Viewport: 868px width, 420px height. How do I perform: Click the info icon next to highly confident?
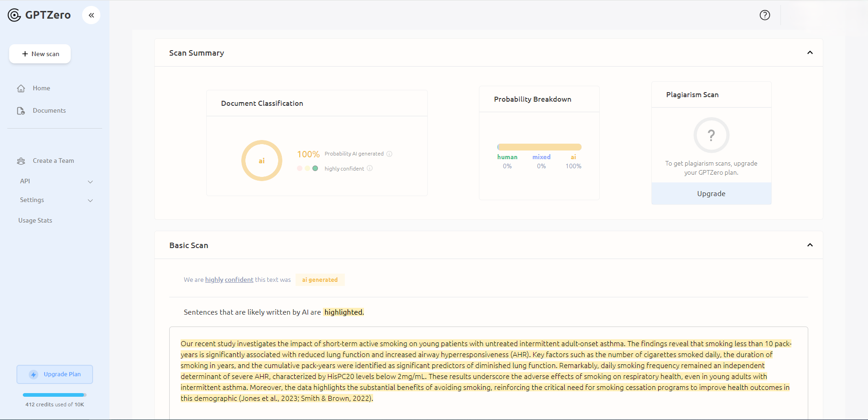(369, 168)
